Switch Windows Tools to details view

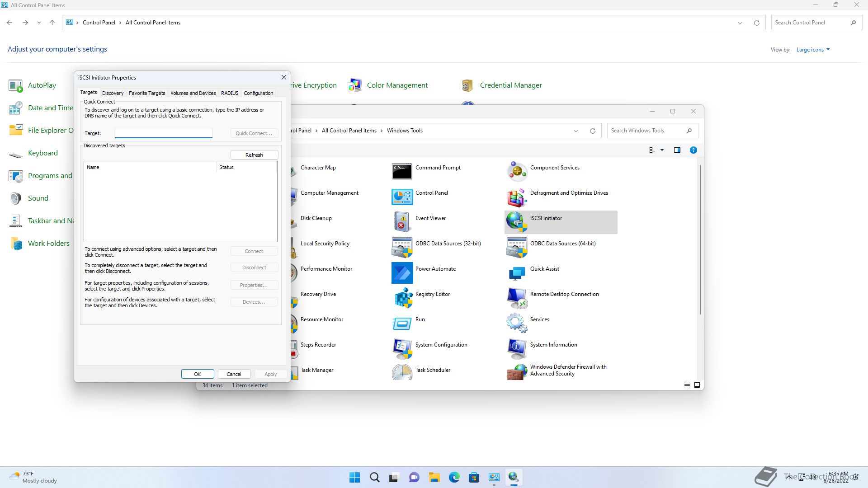pos(687,385)
